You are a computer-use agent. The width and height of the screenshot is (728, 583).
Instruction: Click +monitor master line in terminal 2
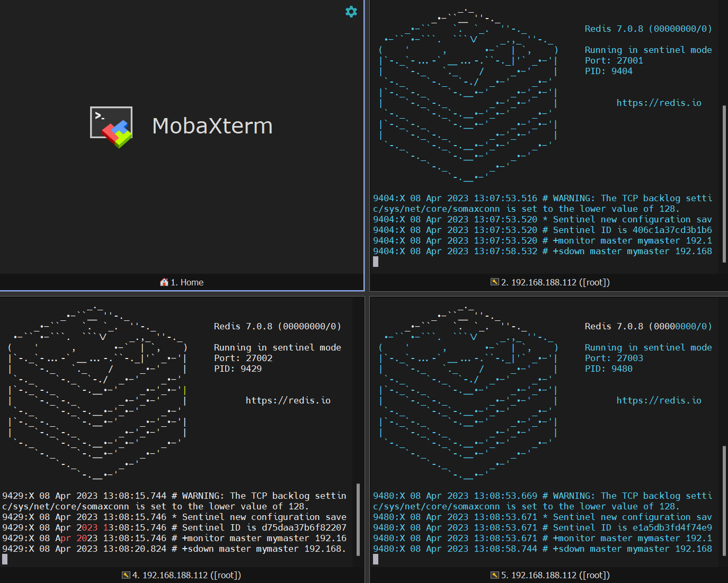[x=543, y=240]
